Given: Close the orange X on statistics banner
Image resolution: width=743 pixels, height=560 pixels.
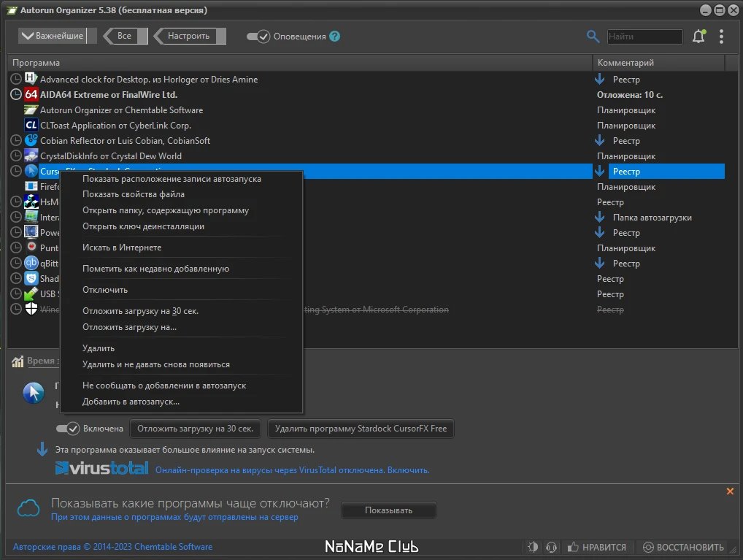Looking at the screenshot, I should pyautogui.click(x=730, y=491).
